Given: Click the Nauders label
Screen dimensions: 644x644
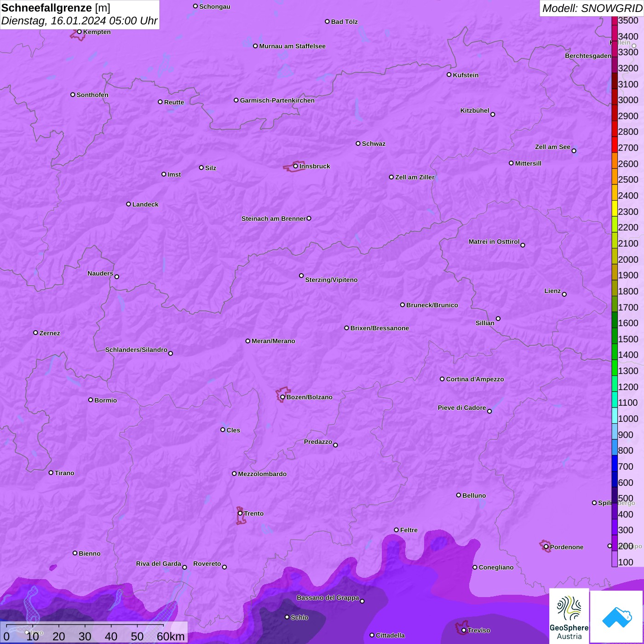Looking at the screenshot, I should tap(100, 273).
